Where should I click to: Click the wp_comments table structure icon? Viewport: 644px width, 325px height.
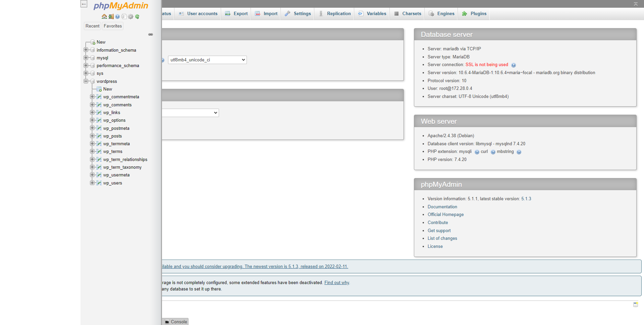point(99,105)
